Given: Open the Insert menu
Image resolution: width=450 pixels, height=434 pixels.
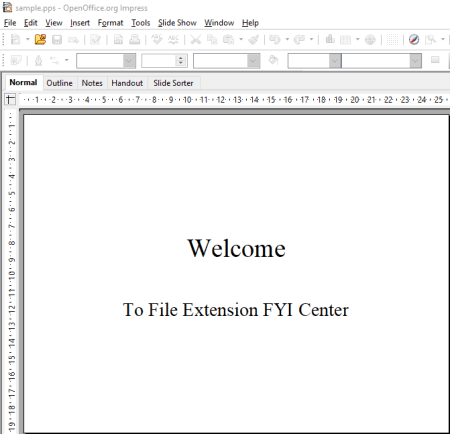Looking at the screenshot, I should pyautogui.click(x=80, y=23).
